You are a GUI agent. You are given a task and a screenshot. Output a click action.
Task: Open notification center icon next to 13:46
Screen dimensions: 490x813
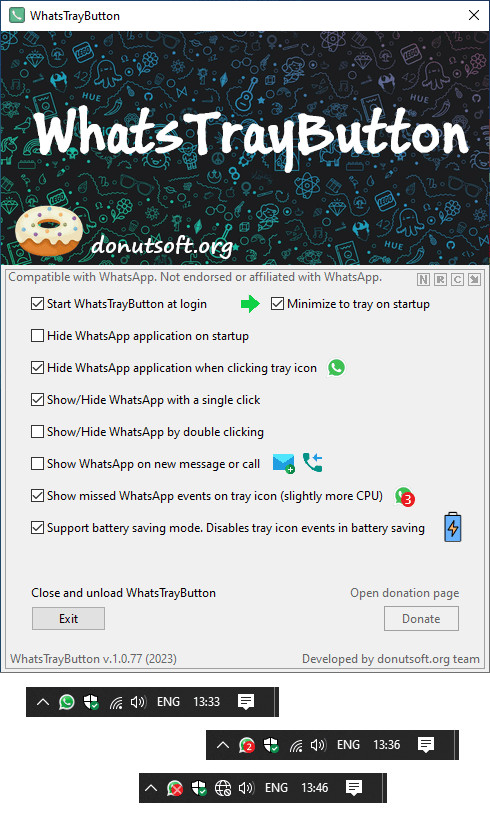pos(354,788)
